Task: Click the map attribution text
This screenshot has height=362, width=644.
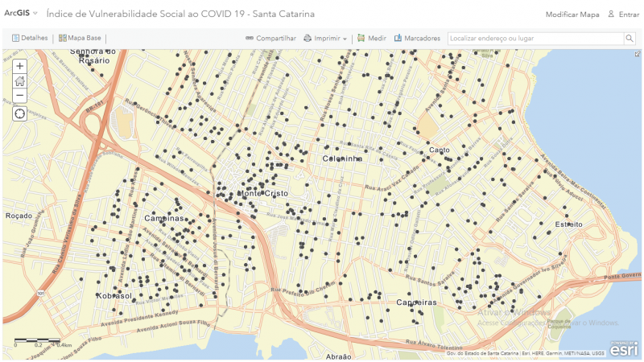Action: [526, 353]
